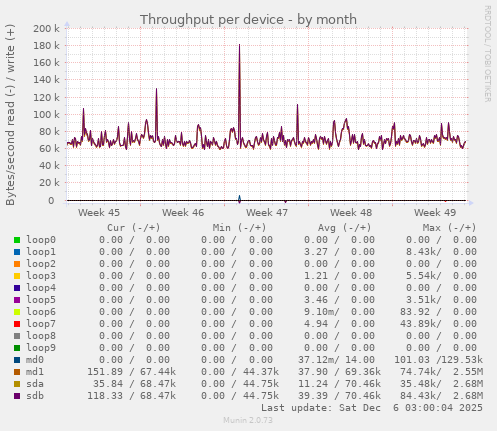Screen dimensions: 497x431
Task: Click the 'Week 48' axis label
Action: coord(351,213)
